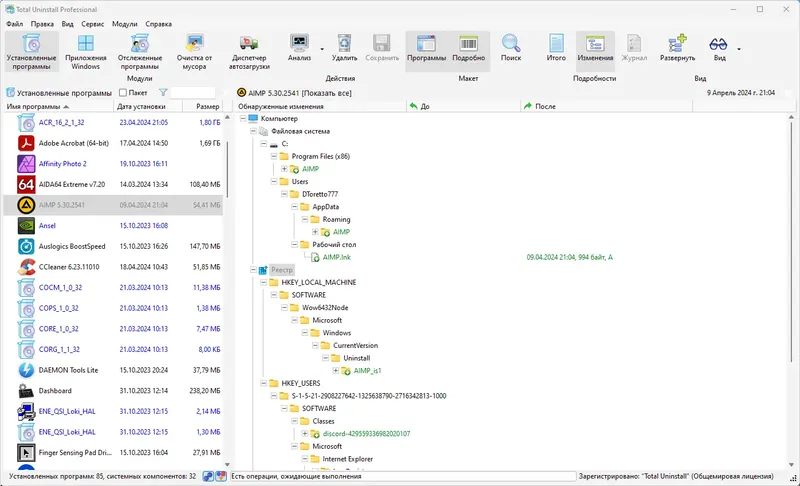Collapse the HKEY_LOCAL_MACHINE registry node
This screenshot has height=486, width=800.
264,283
